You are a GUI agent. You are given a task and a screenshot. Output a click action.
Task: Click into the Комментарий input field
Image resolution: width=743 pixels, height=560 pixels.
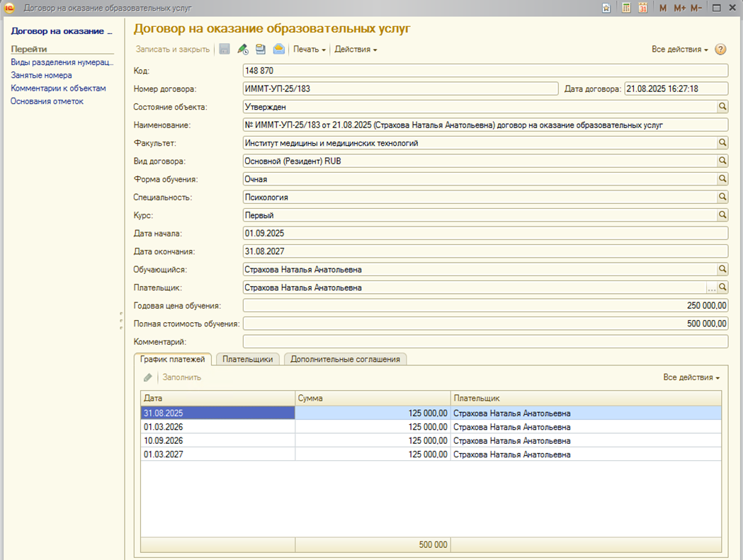[x=485, y=342]
